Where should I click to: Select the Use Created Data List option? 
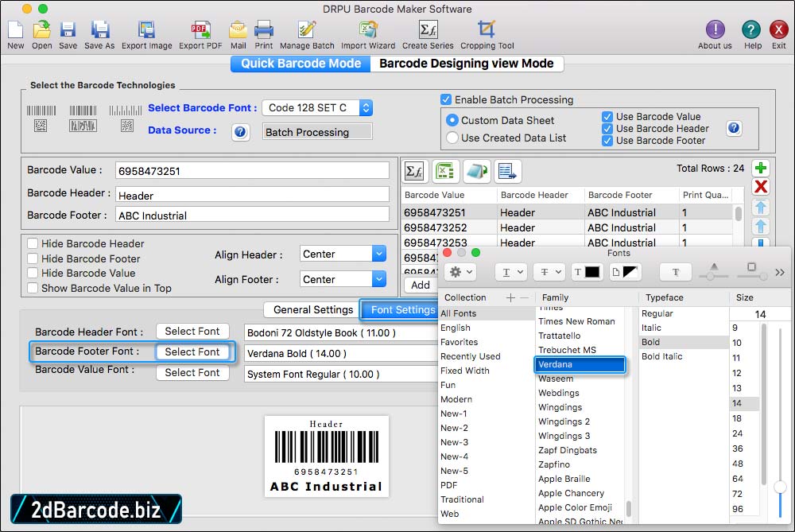tap(452, 138)
